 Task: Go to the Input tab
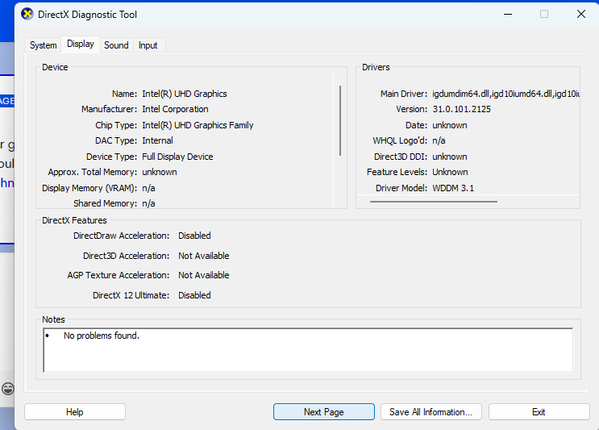click(148, 45)
